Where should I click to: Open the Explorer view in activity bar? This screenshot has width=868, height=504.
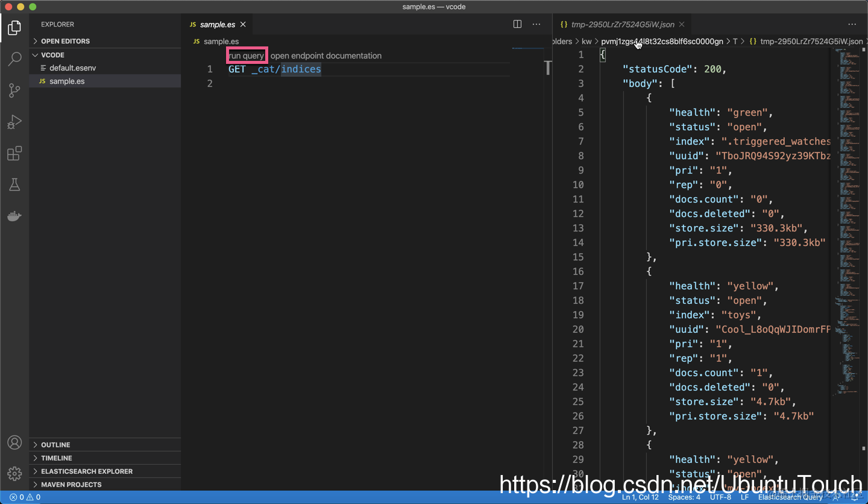pos(14,28)
